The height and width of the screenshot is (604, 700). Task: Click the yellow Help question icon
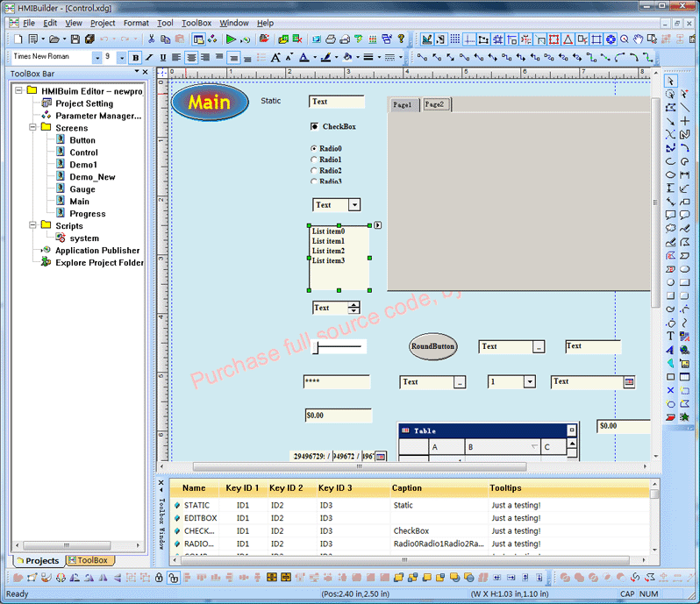[x=401, y=39]
